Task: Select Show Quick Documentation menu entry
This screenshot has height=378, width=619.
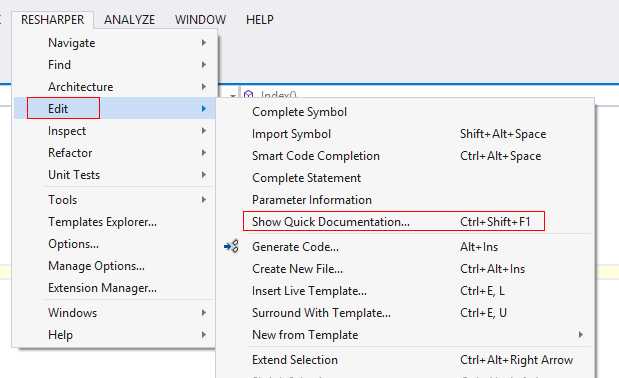Action: [x=394, y=221]
